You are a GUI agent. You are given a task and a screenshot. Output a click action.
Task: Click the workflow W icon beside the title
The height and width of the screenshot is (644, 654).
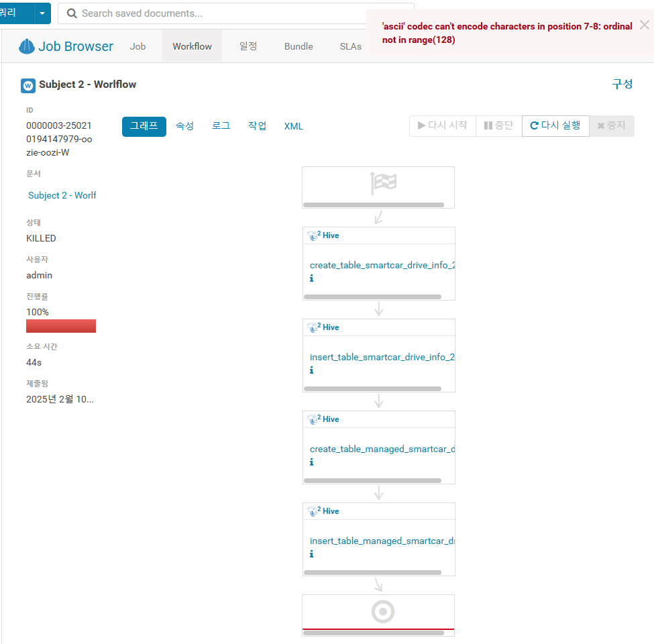(x=28, y=85)
